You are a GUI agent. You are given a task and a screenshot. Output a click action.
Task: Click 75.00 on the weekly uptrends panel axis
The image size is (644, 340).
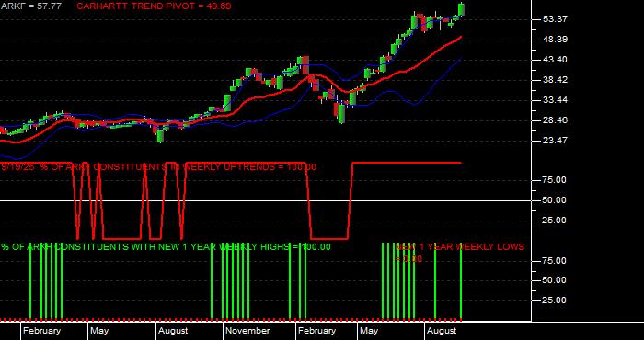(x=555, y=180)
